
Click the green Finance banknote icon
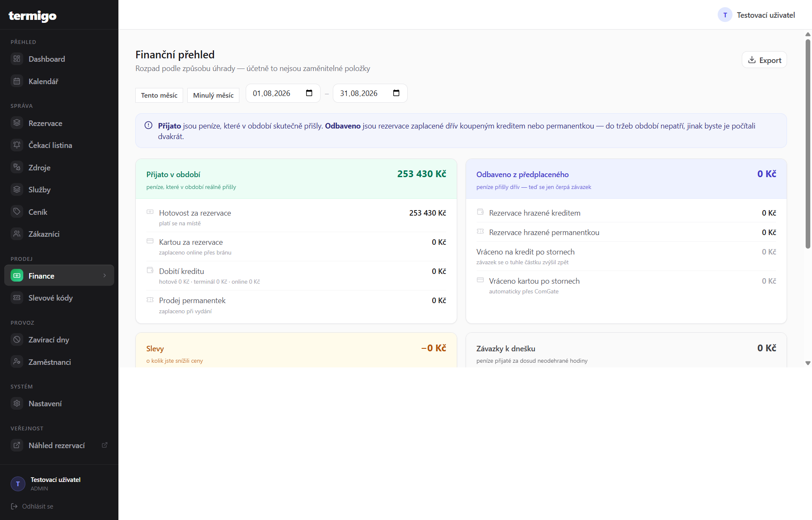click(17, 276)
